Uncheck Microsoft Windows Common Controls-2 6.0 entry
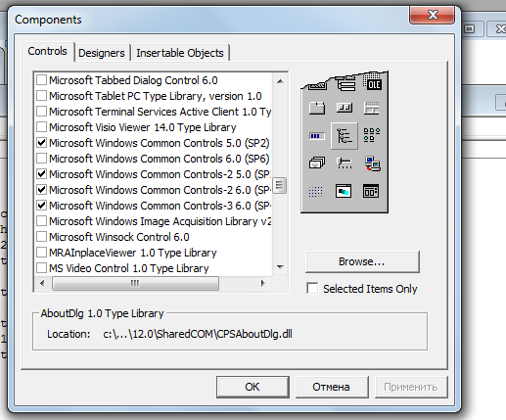506x420 pixels. [41, 190]
